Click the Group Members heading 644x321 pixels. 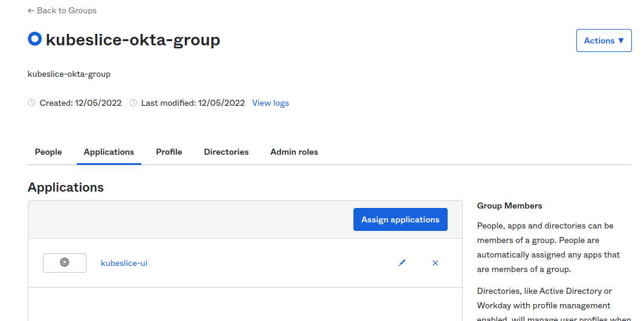pos(509,206)
